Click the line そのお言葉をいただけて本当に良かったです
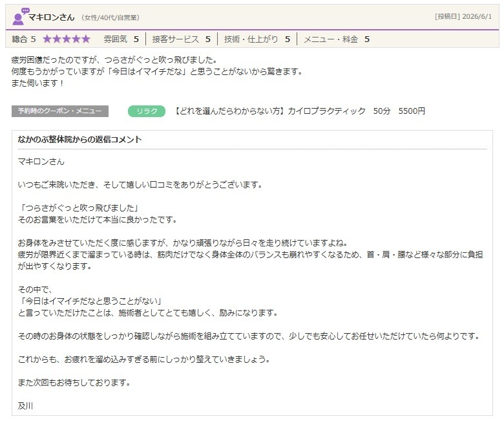Image resolution: width=504 pixels, height=423 pixels. (98, 220)
